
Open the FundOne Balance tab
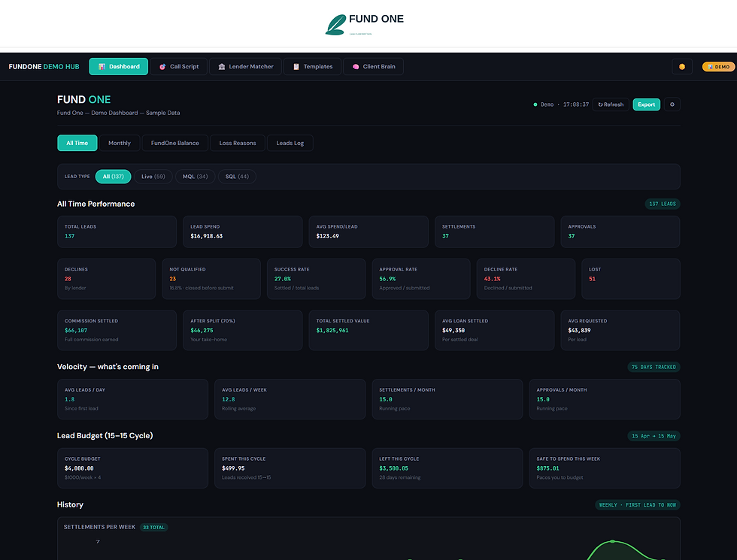[174, 143]
